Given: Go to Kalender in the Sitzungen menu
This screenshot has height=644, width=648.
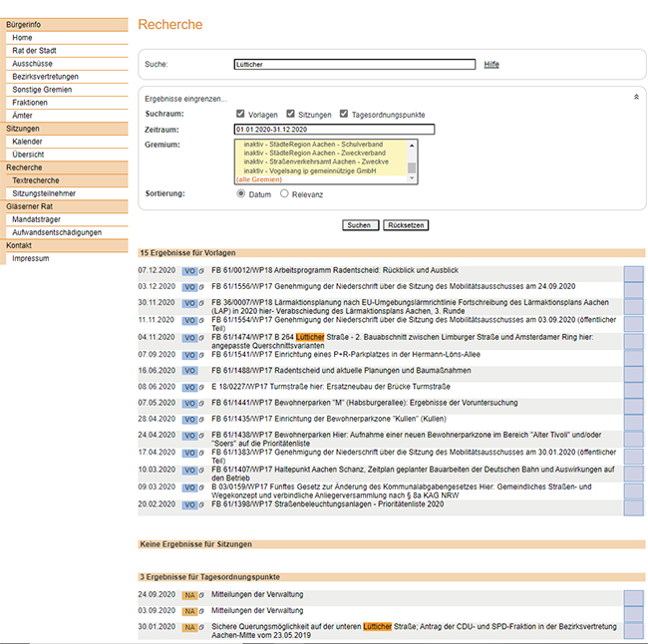Looking at the screenshot, I should (28, 142).
